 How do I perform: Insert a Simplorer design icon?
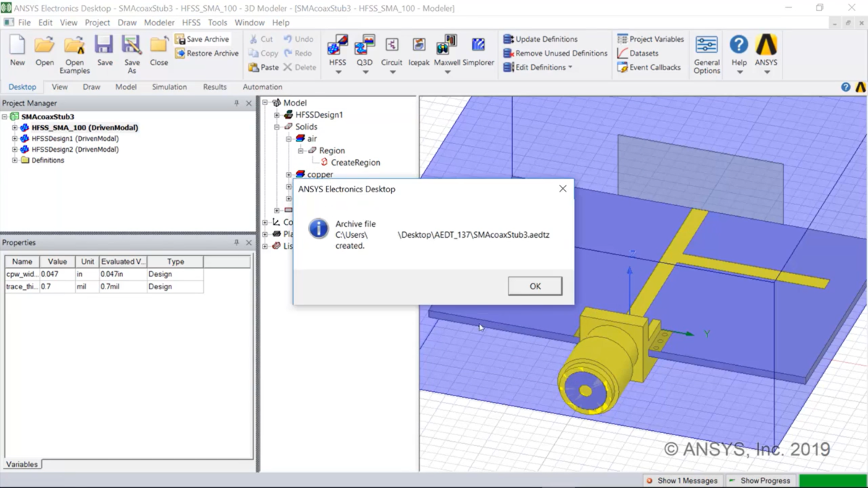click(x=478, y=45)
